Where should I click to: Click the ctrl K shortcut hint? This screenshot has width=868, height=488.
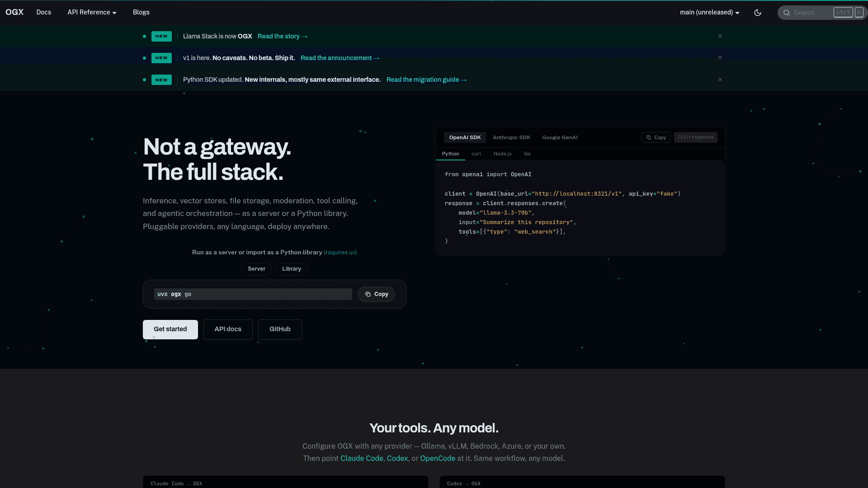(x=849, y=13)
